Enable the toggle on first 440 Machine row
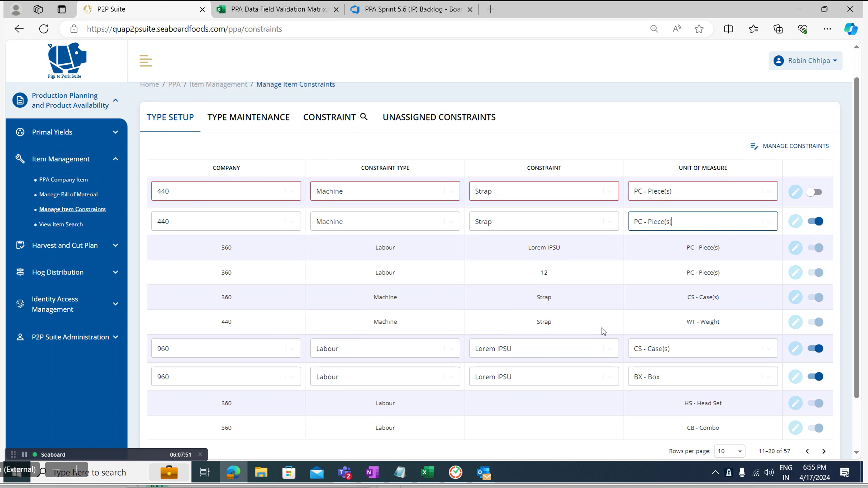 [x=814, y=192]
